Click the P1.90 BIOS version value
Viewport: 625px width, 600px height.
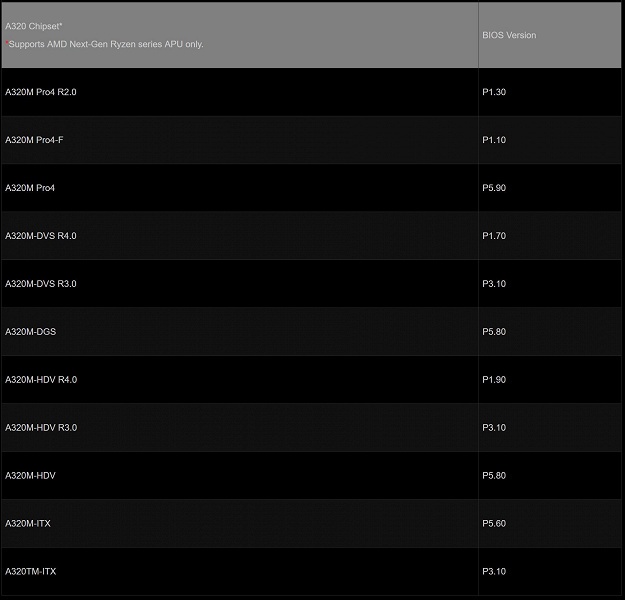(494, 380)
